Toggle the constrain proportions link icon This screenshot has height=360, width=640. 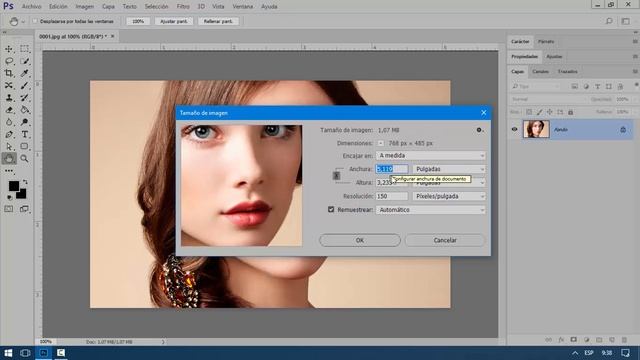pos(336,176)
